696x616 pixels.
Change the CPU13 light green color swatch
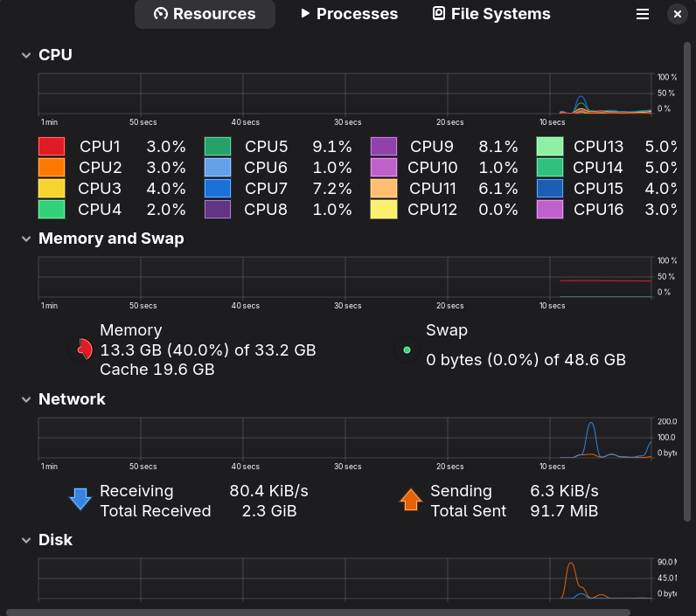pos(550,146)
